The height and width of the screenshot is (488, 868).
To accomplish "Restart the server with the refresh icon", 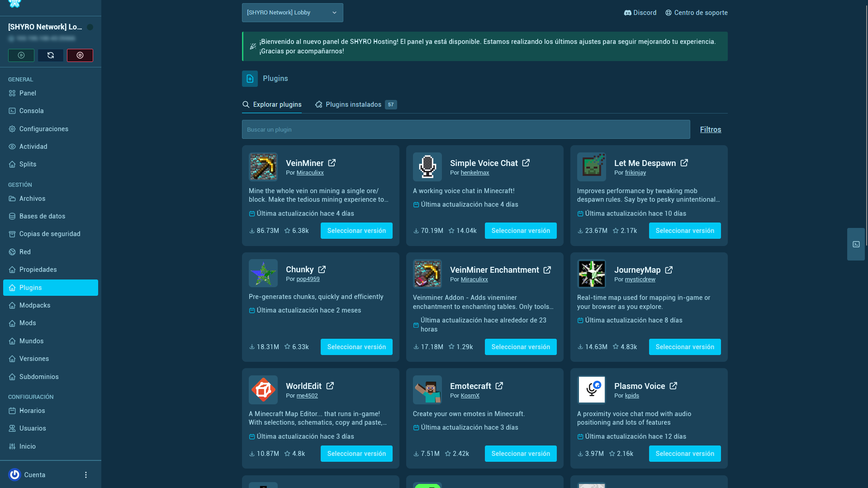I will click(51, 55).
